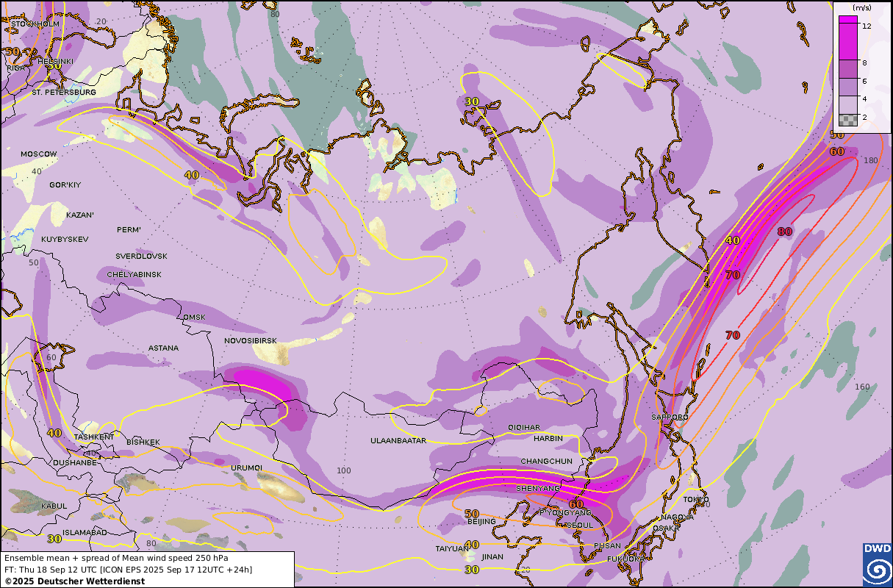
Task: Click the bright magenta swatch above 12
Action: [848, 20]
